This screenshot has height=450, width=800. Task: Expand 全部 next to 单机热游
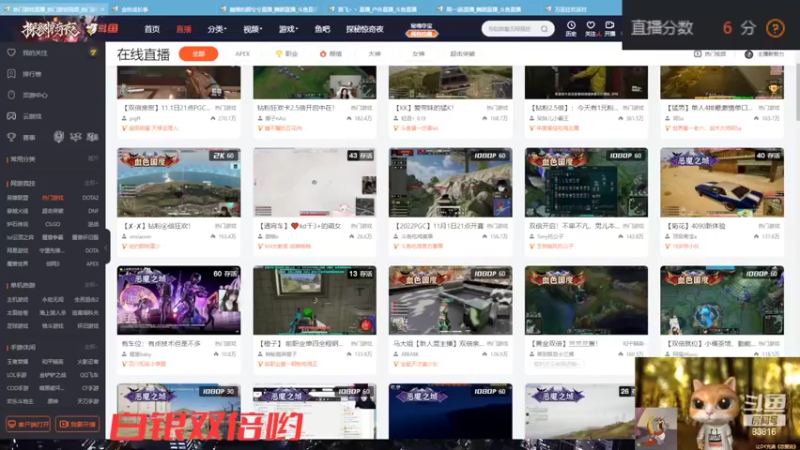coord(91,285)
